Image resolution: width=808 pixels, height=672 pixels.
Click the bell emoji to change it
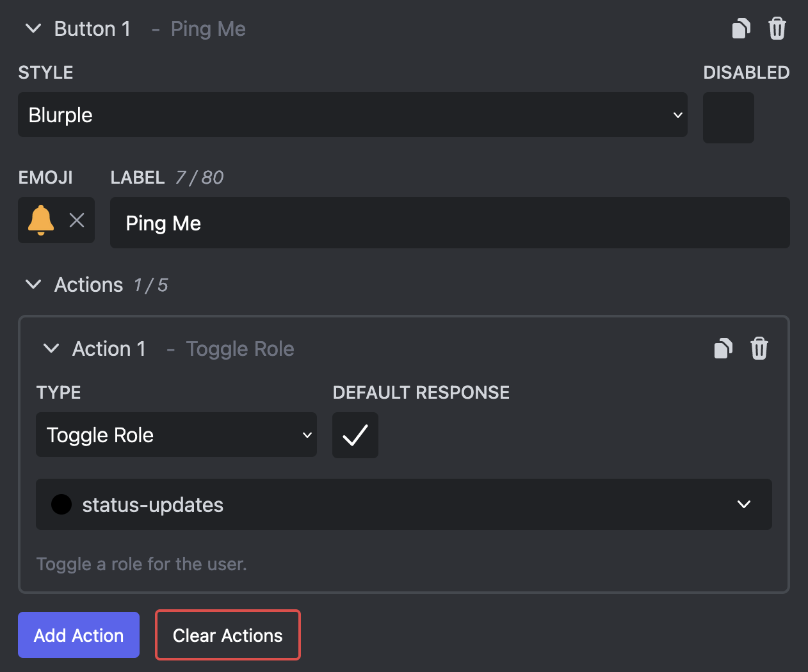coord(42,220)
